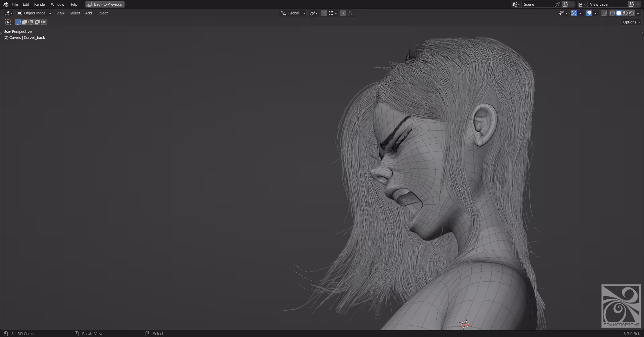This screenshot has height=337, width=644.
Task: Click the 'Rotate View' status hint
Action: point(92,334)
